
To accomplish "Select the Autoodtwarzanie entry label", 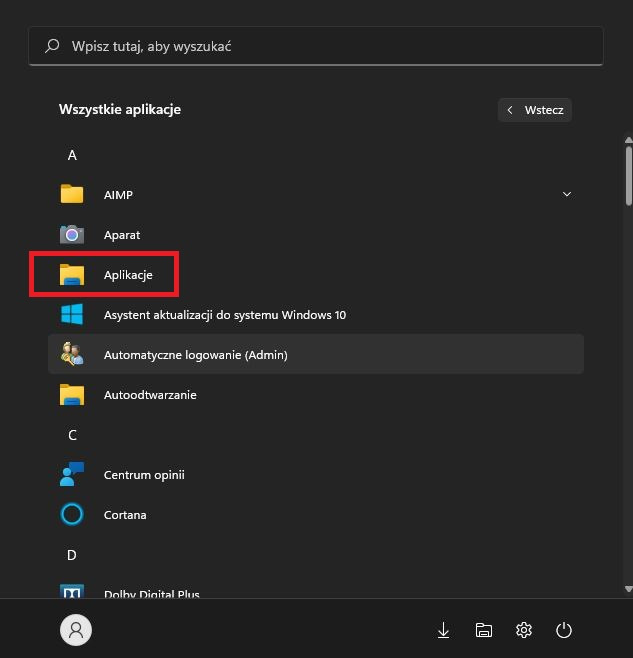I will point(150,395).
